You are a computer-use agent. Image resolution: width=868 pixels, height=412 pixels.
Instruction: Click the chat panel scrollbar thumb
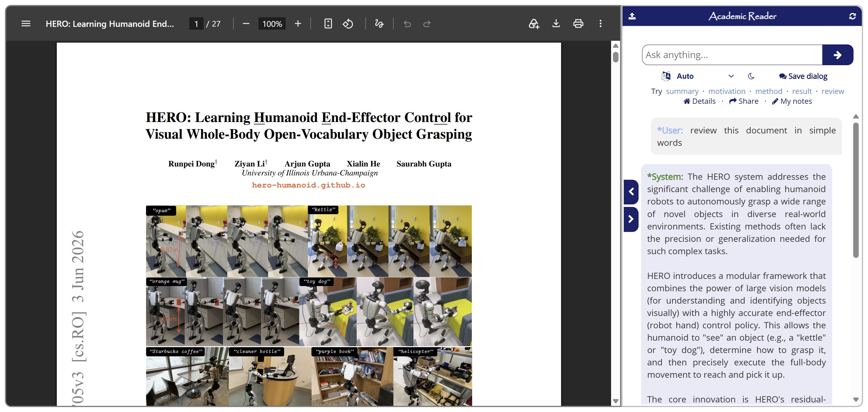pos(856,190)
